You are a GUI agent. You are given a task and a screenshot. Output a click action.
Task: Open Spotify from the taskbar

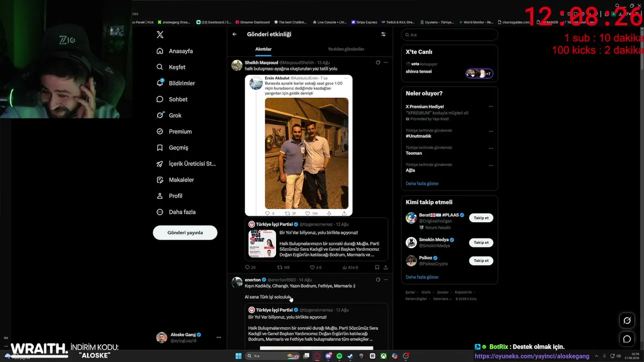click(x=339, y=356)
